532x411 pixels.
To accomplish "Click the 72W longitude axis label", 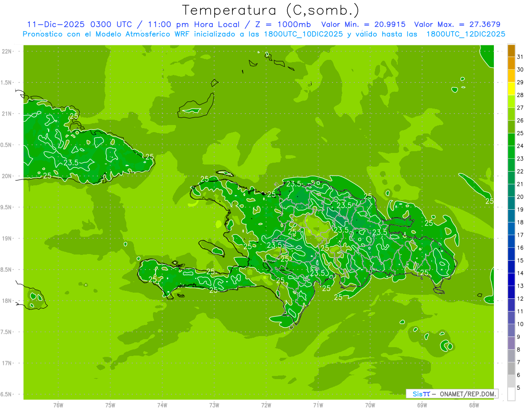I will [266, 405].
